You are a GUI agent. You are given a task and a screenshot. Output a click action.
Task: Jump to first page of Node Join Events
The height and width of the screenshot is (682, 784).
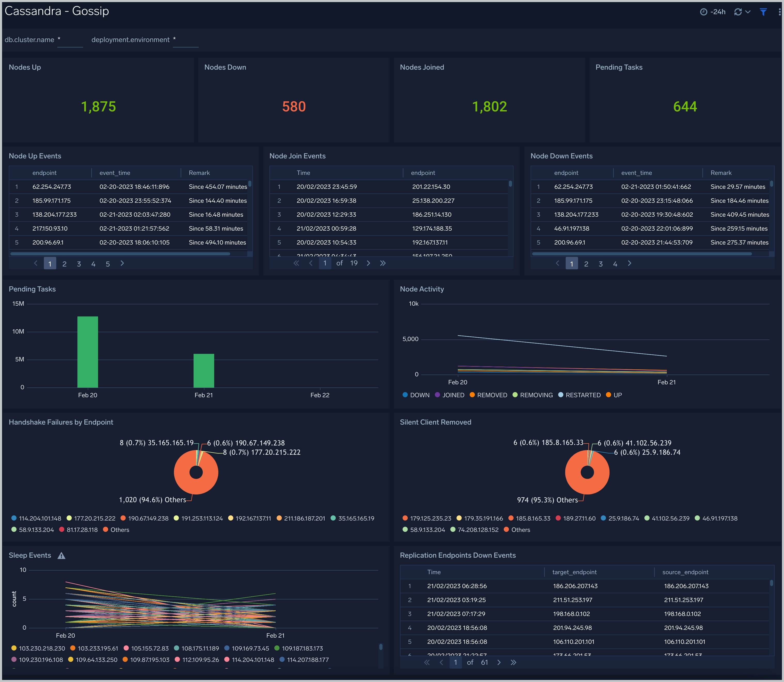coord(296,263)
